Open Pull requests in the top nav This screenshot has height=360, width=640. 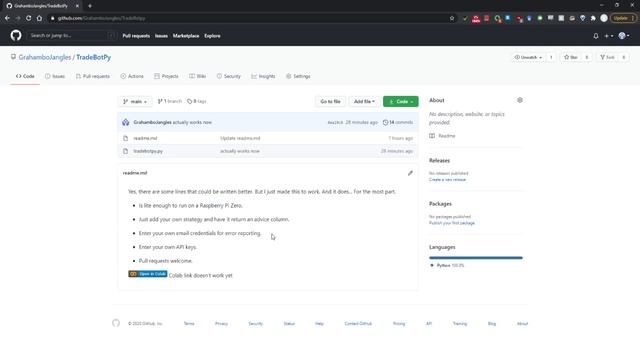tap(136, 36)
